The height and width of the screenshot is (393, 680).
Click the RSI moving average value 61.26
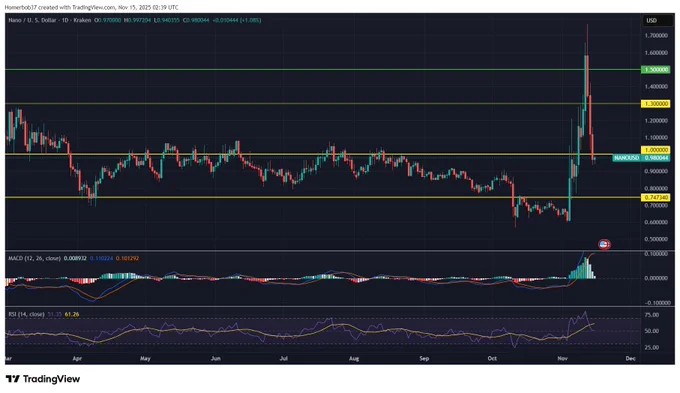tap(72, 314)
